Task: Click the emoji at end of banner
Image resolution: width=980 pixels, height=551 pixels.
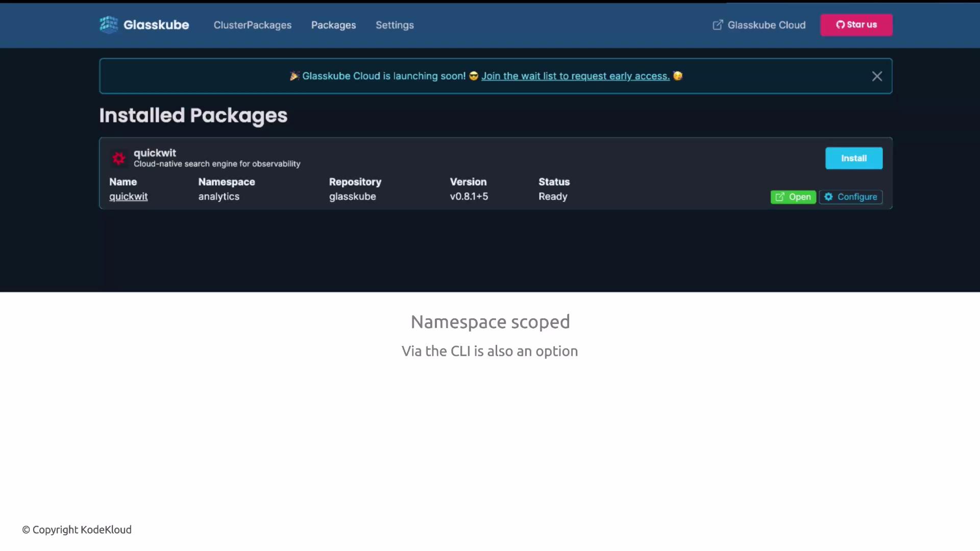Action: (678, 76)
